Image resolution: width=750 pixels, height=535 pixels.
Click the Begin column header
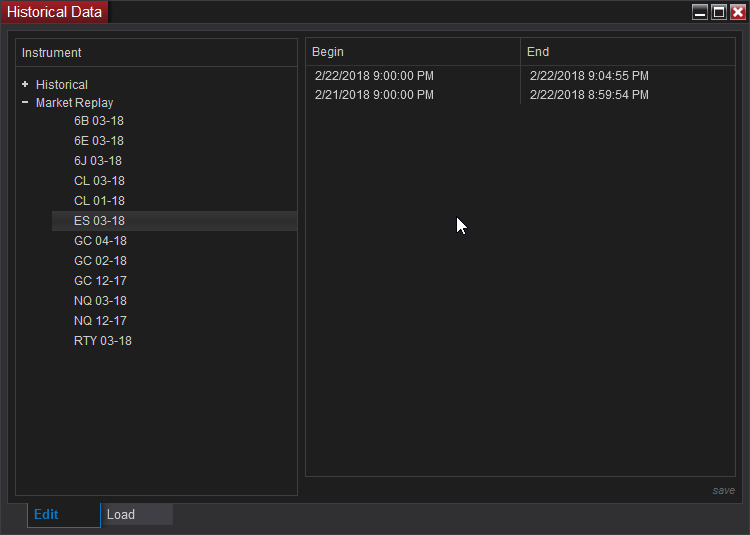pos(413,52)
